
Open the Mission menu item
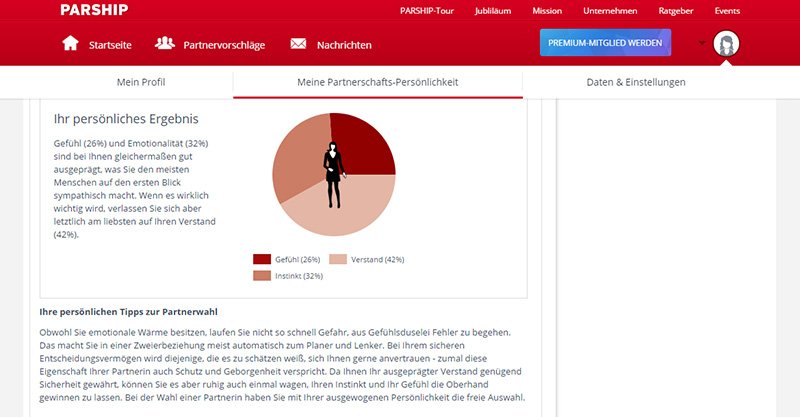(x=547, y=11)
